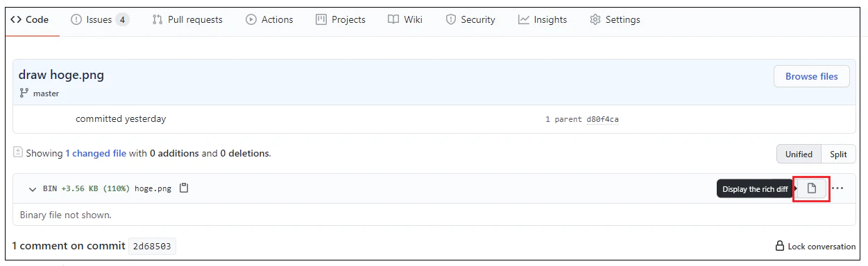Open the Wiki tab
The height and width of the screenshot is (266, 868).
[405, 19]
